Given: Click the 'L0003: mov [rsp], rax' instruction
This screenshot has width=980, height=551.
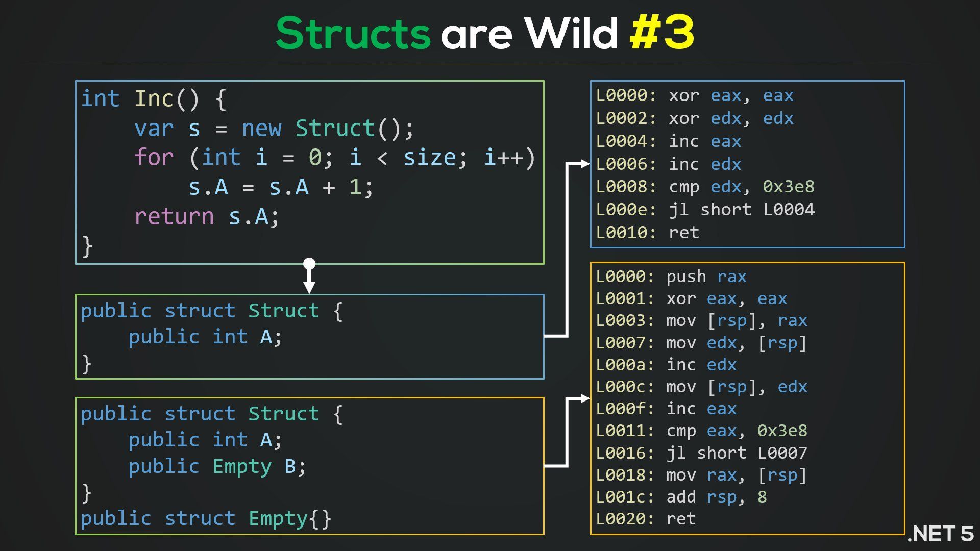Looking at the screenshot, I should pyautogui.click(x=701, y=320).
